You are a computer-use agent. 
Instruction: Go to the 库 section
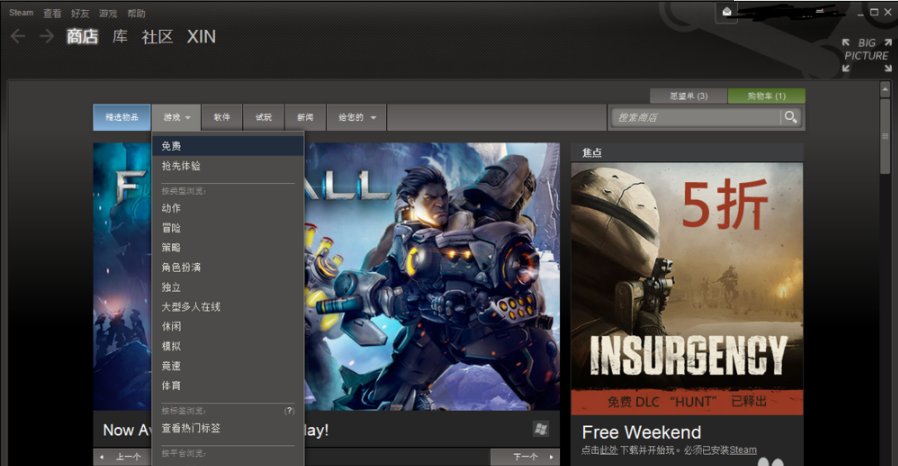click(120, 37)
